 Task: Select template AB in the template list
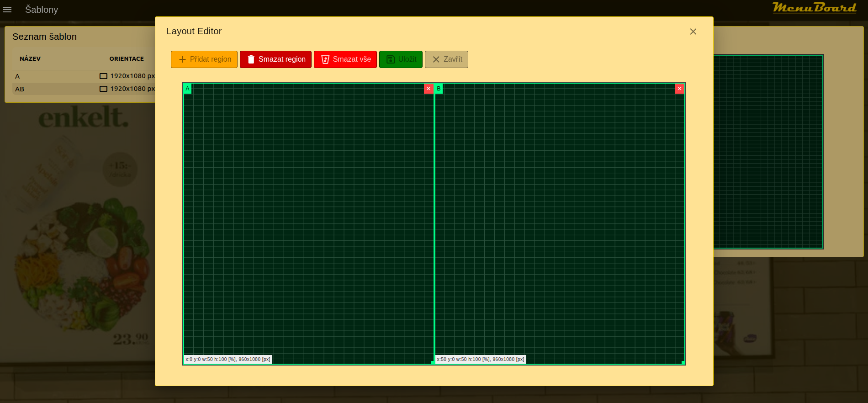(20, 89)
